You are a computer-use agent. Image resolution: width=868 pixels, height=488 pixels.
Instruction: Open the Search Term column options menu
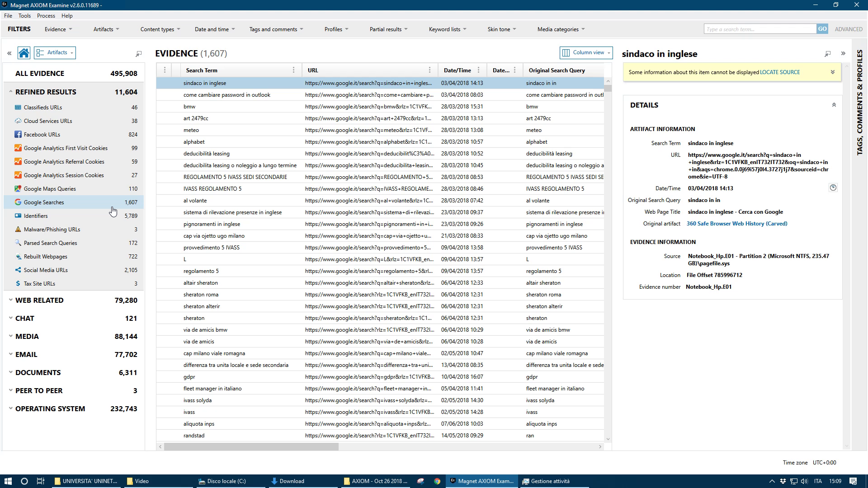pos(293,70)
